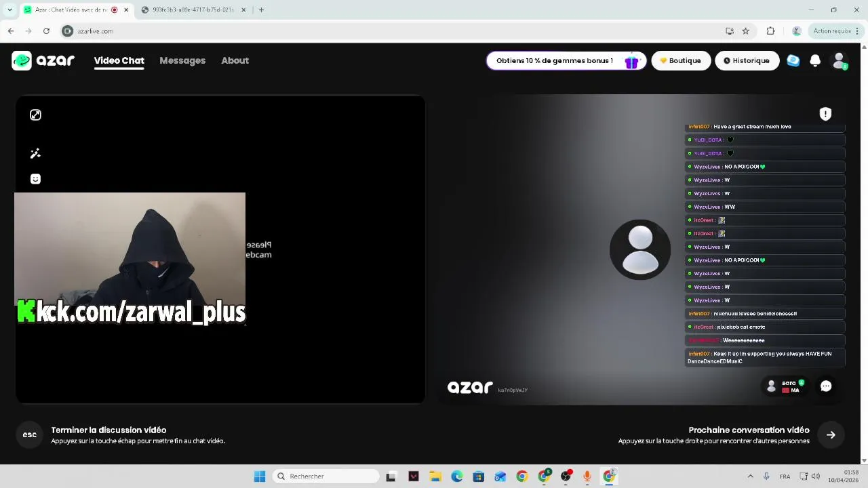Open the Windows Start menu
The image size is (868, 488).
tap(260, 476)
